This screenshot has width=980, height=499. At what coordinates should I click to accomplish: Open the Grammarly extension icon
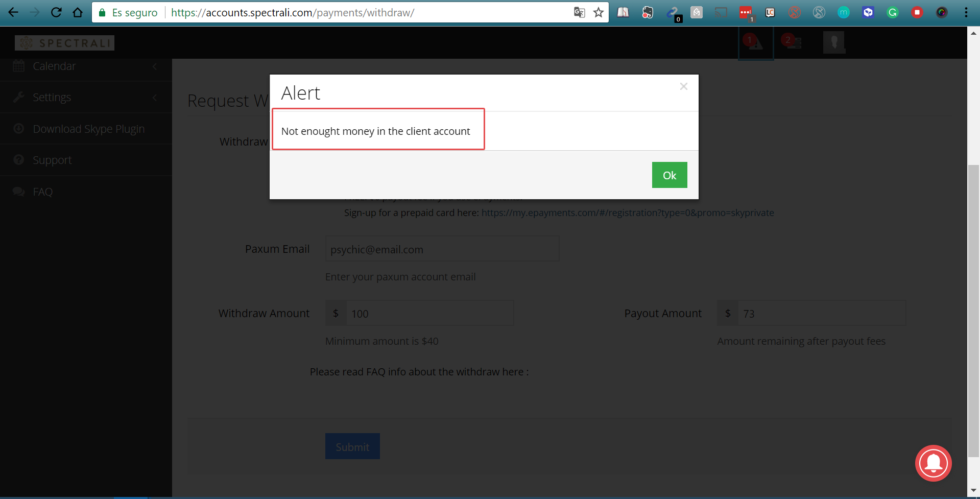(892, 13)
